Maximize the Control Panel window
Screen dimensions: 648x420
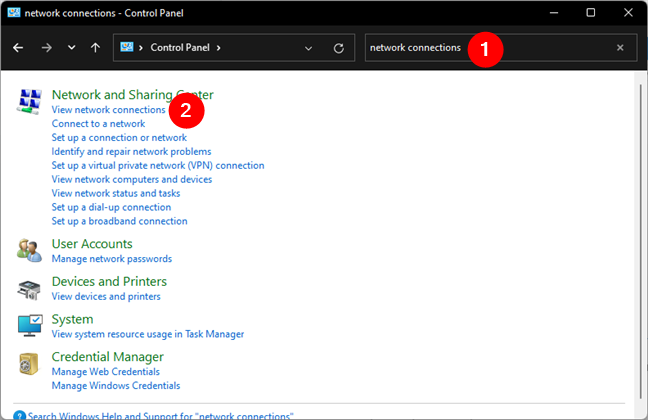point(591,13)
